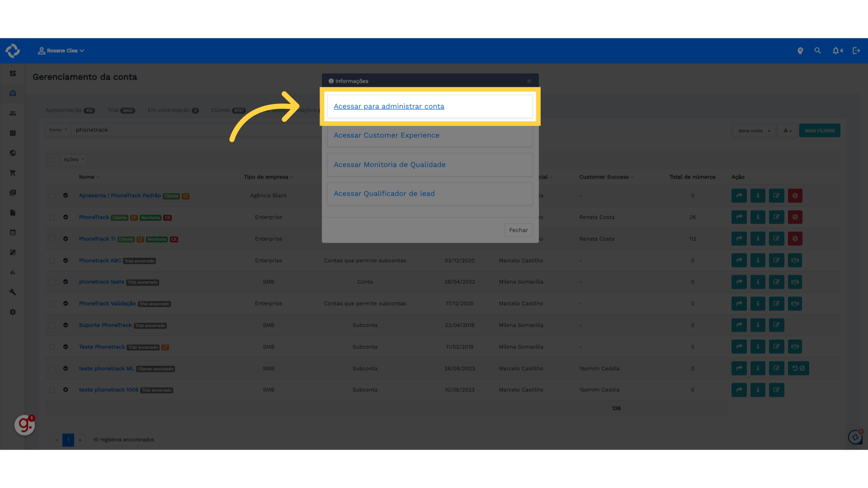Sort by the Nome column header

(x=89, y=177)
